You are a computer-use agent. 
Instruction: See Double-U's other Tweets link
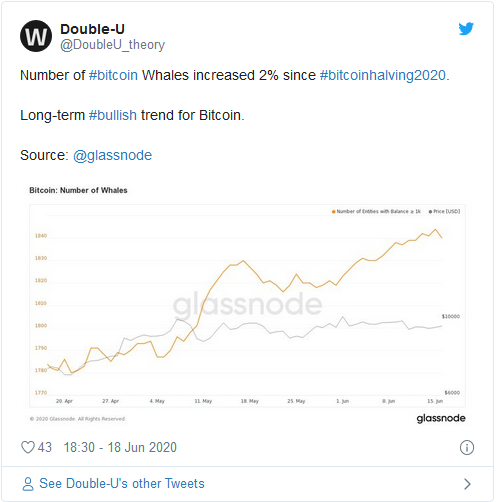tap(122, 484)
